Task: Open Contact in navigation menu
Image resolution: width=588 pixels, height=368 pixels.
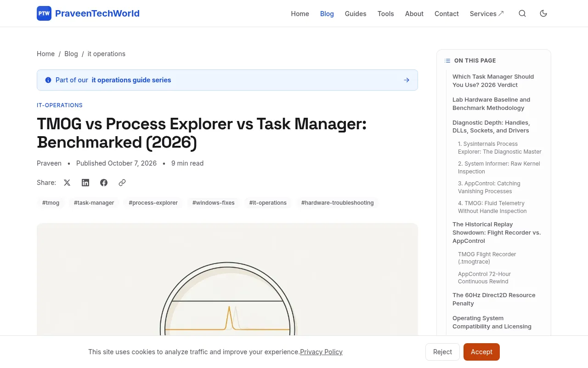Action: (x=447, y=14)
